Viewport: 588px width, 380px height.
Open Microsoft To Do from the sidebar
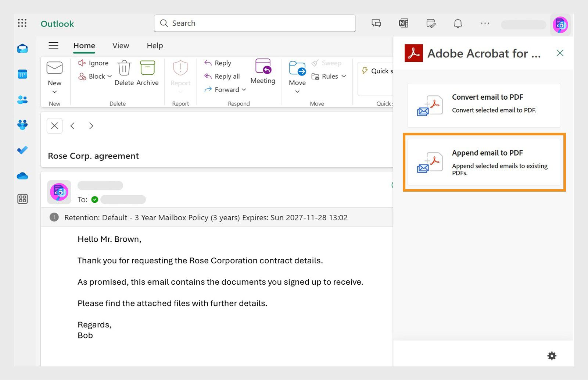[x=22, y=150]
